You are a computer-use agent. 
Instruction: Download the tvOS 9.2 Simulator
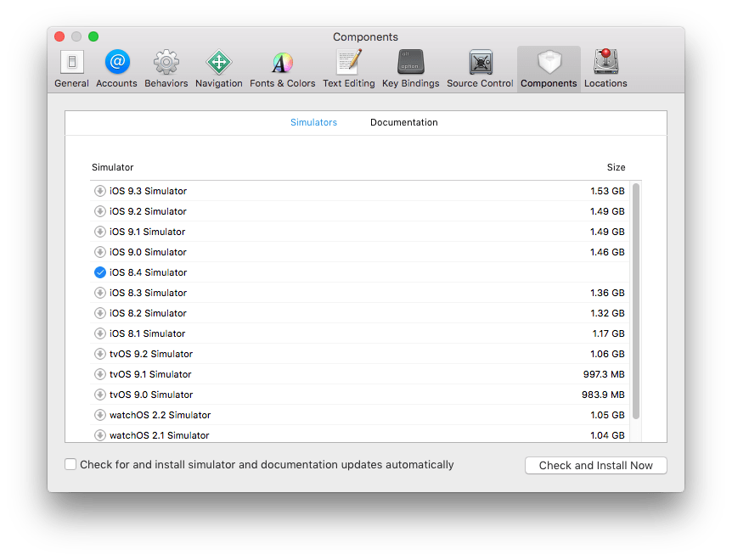point(100,354)
